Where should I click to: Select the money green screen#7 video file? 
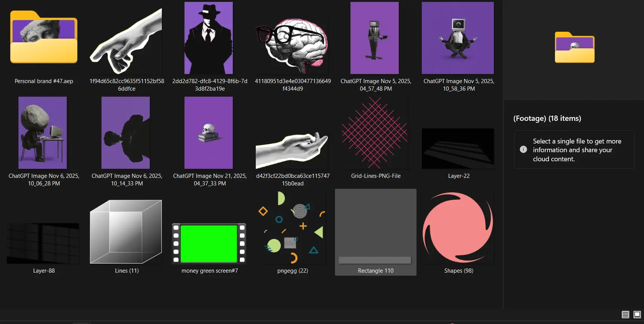[209, 243]
